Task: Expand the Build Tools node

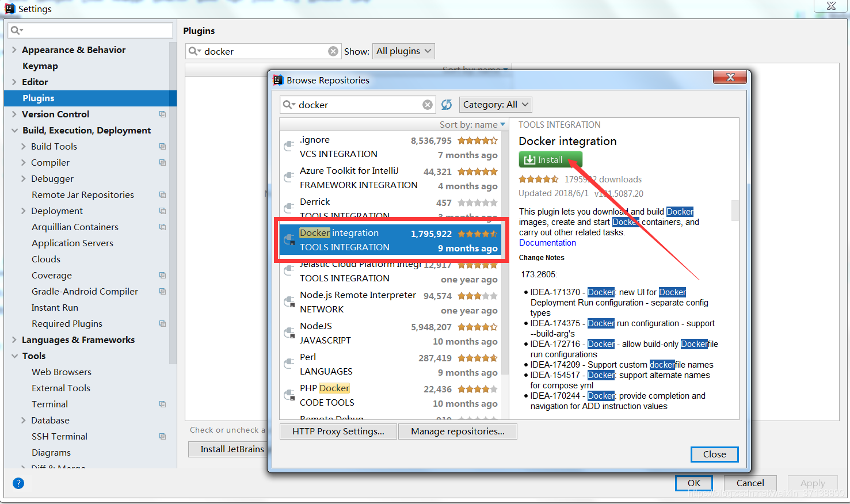Action: pyautogui.click(x=23, y=146)
